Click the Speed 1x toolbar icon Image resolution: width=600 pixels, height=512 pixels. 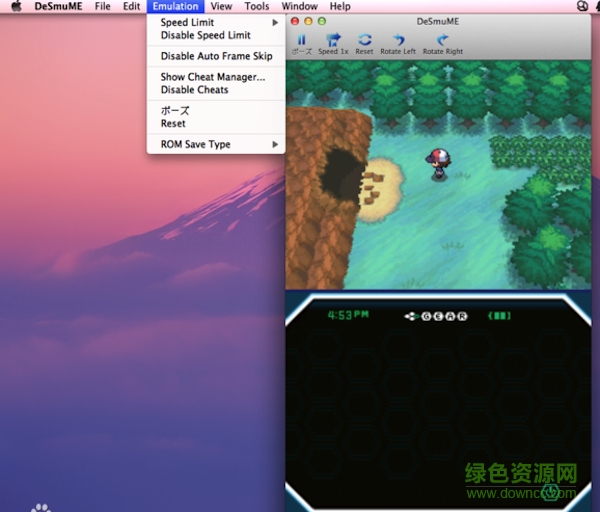[333, 40]
